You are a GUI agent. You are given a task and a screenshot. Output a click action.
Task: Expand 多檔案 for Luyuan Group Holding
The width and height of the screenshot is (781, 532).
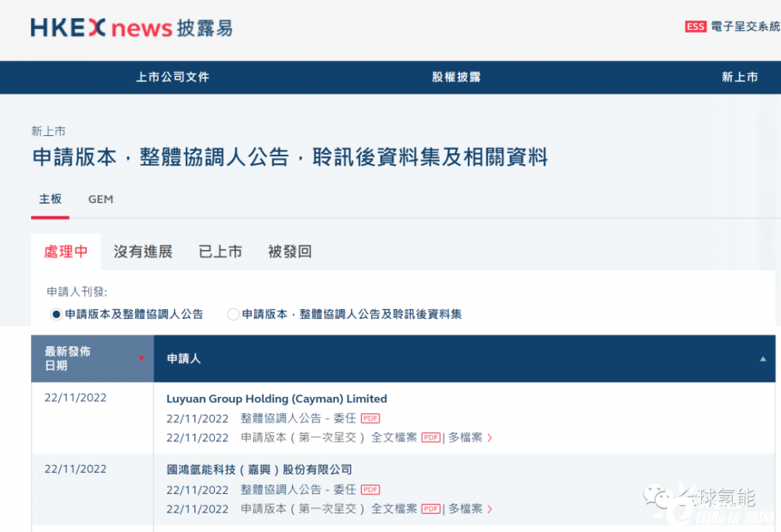470,438
